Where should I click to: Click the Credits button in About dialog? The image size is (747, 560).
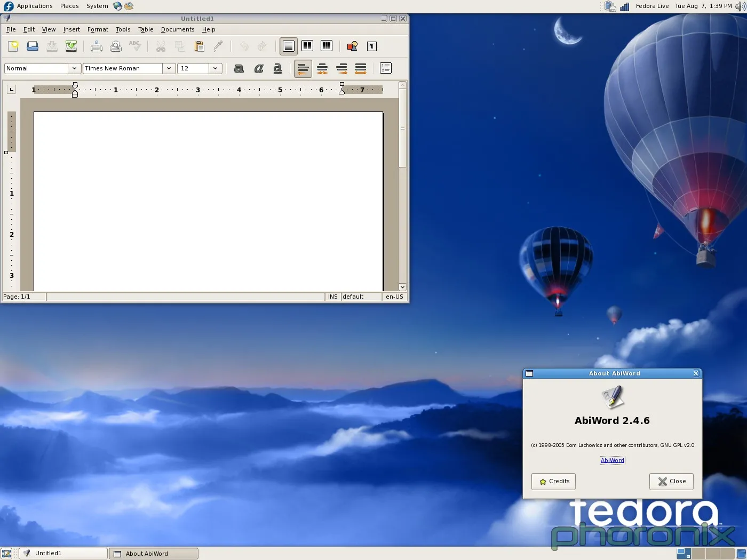tap(553, 481)
